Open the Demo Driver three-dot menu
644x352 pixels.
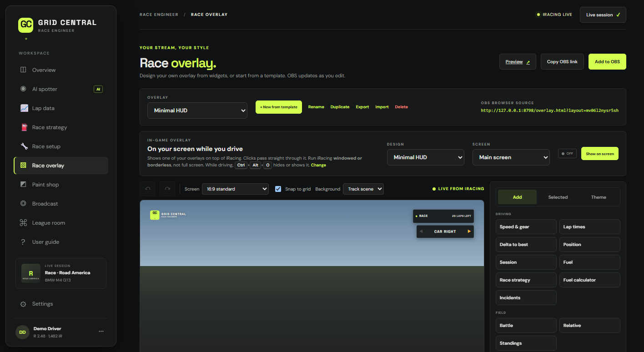(x=101, y=332)
